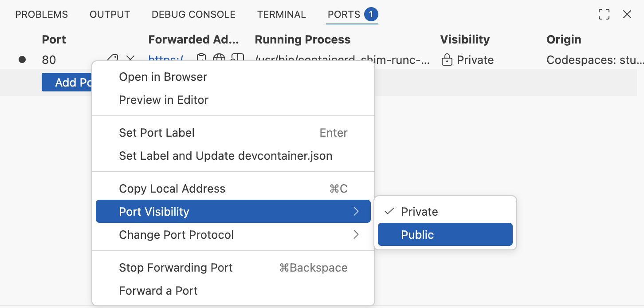Expand the Port Visibility submenu
Screen dimensions: 644x308
(233, 212)
